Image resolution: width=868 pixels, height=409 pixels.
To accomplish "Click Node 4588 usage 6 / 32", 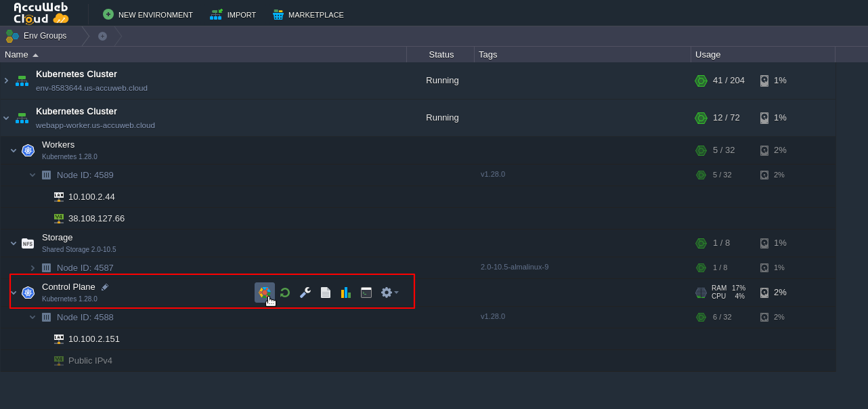I will click(x=722, y=317).
